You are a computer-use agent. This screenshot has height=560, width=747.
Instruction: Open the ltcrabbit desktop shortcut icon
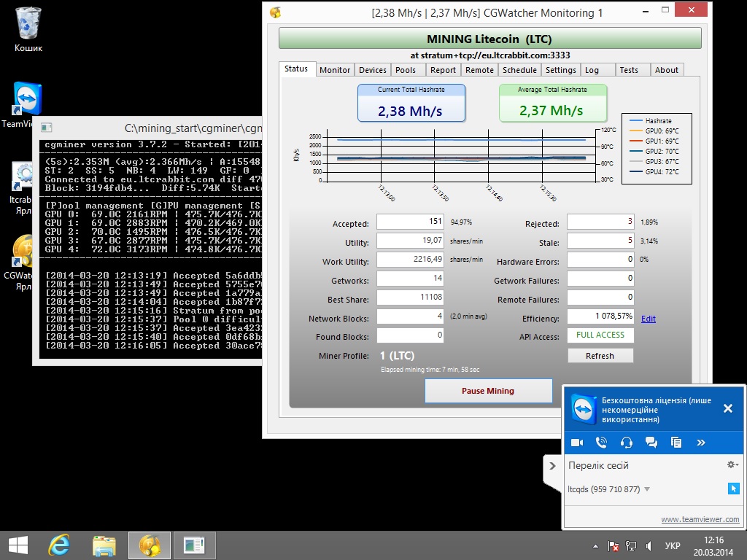(x=22, y=177)
